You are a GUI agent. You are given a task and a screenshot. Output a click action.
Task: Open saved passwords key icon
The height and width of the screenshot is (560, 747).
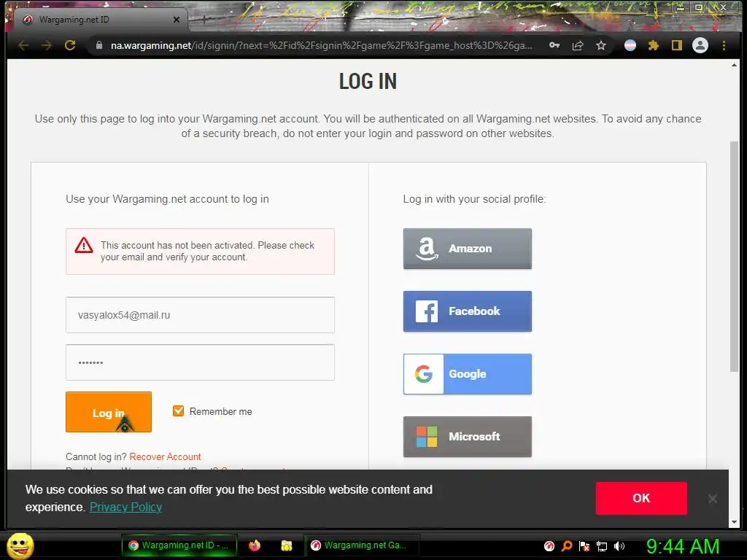(x=554, y=45)
